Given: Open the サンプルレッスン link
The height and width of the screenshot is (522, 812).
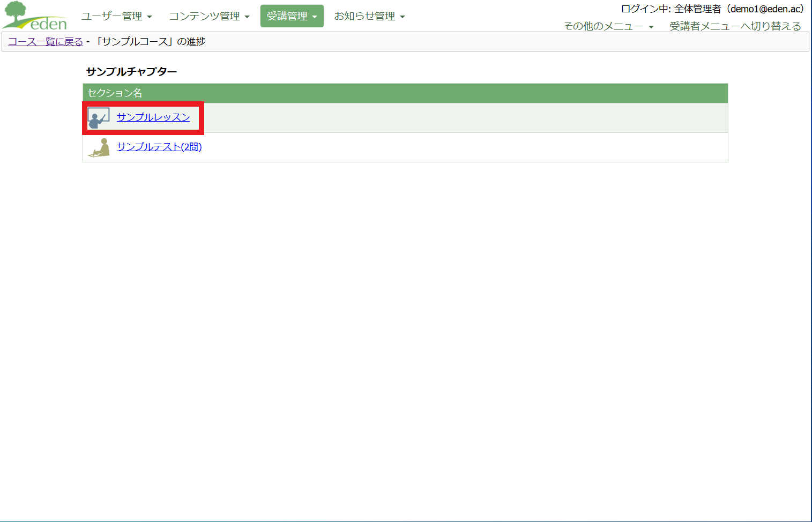Looking at the screenshot, I should click(x=153, y=117).
